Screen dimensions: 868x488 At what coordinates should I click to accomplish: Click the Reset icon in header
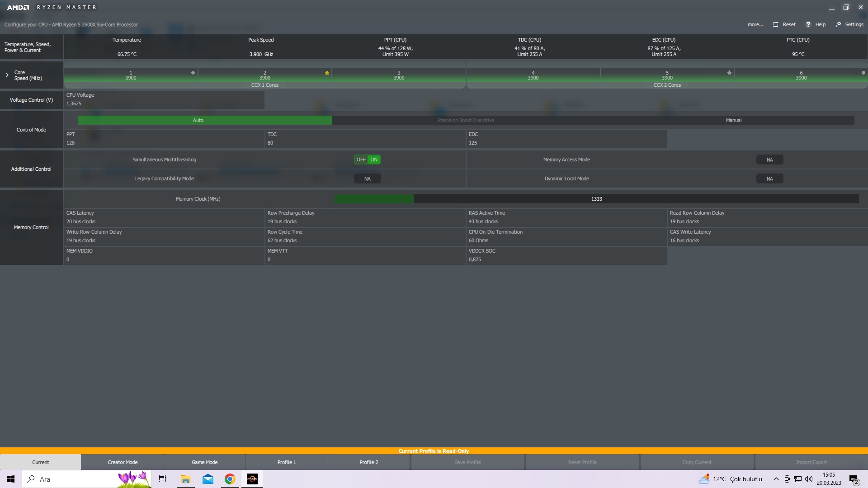pos(776,24)
